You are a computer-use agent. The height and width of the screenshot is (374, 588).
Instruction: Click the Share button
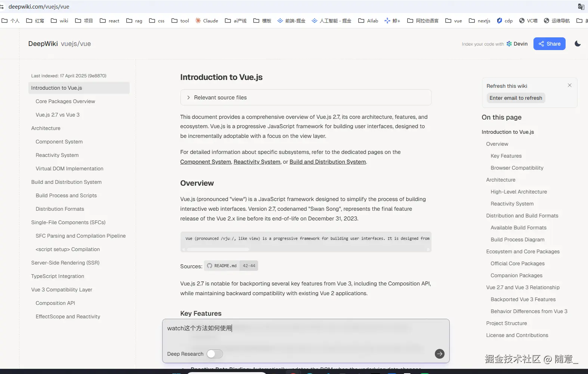click(549, 44)
